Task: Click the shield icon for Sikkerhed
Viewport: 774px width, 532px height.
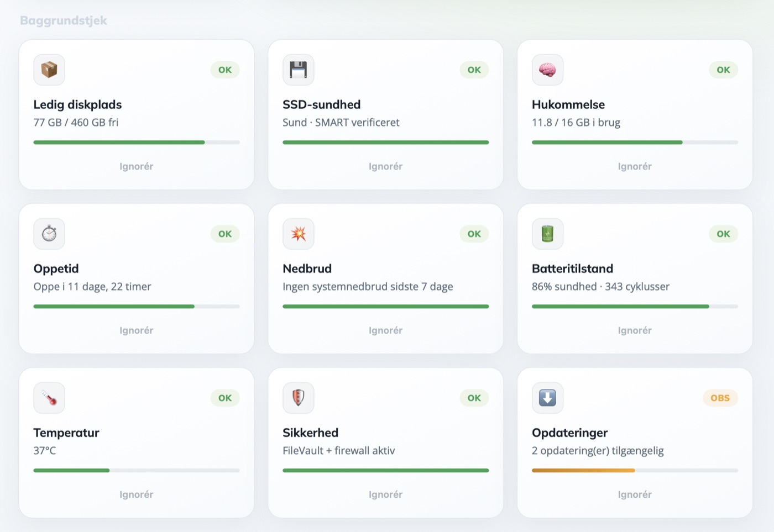Action: pos(299,398)
